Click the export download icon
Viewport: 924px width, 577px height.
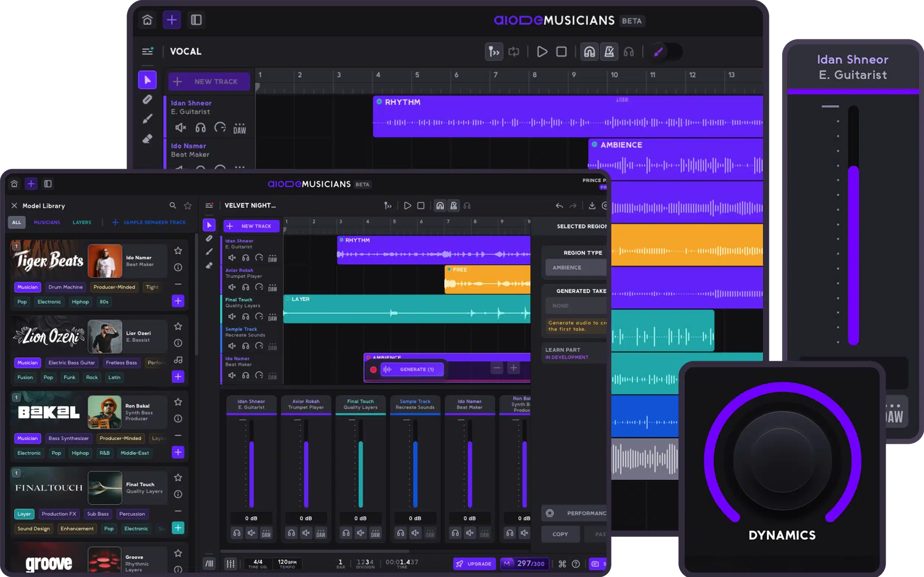tap(592, 206)
